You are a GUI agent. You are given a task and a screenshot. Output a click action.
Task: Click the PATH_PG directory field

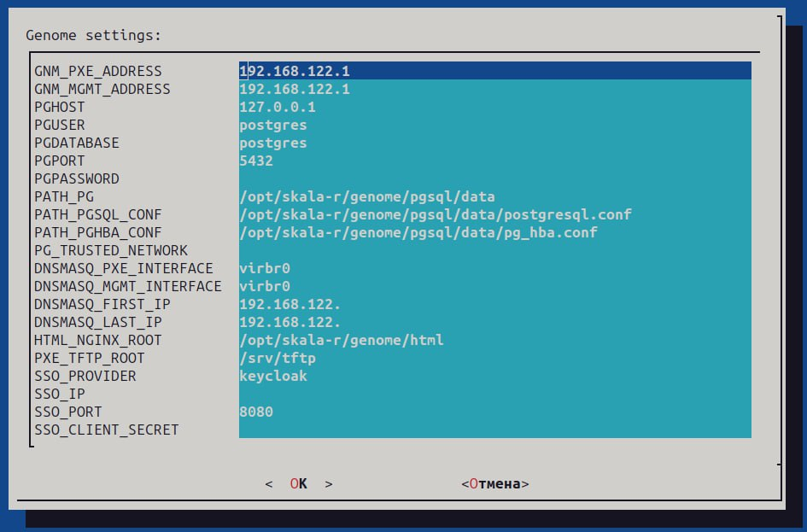pos(494,196)
